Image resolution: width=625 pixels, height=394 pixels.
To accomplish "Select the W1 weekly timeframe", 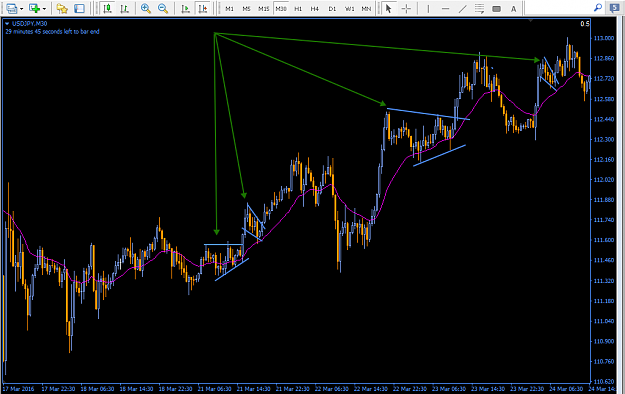I will [350, 8].
